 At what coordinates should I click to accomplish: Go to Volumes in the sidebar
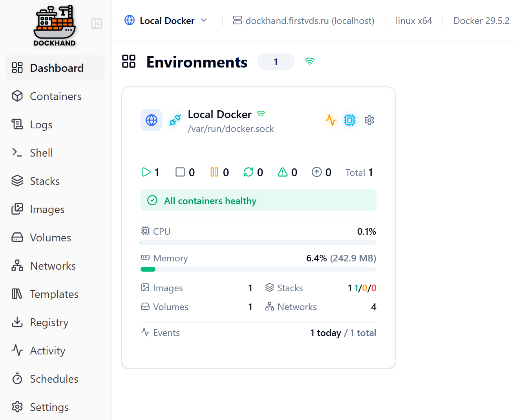click(55, 237)
